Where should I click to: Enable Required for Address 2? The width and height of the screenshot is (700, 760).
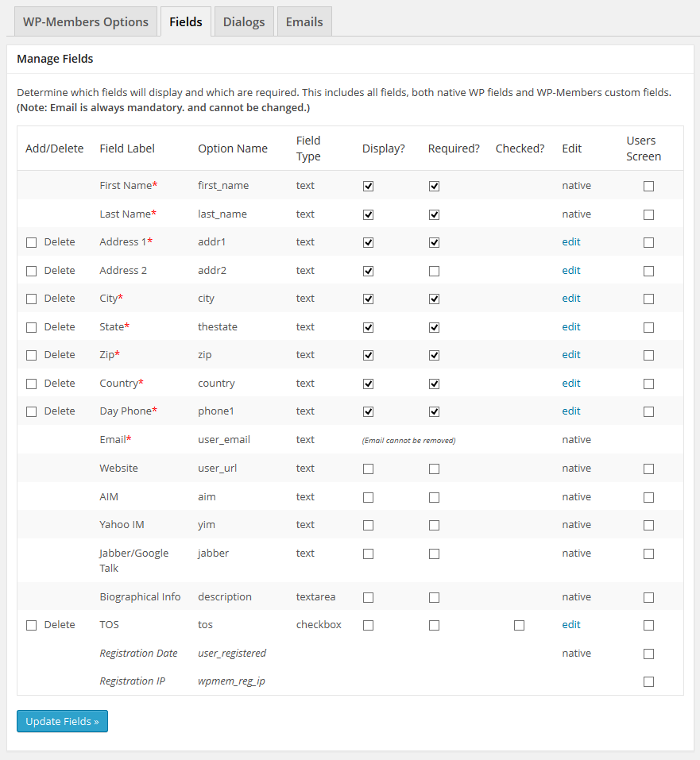coord(434,271)
